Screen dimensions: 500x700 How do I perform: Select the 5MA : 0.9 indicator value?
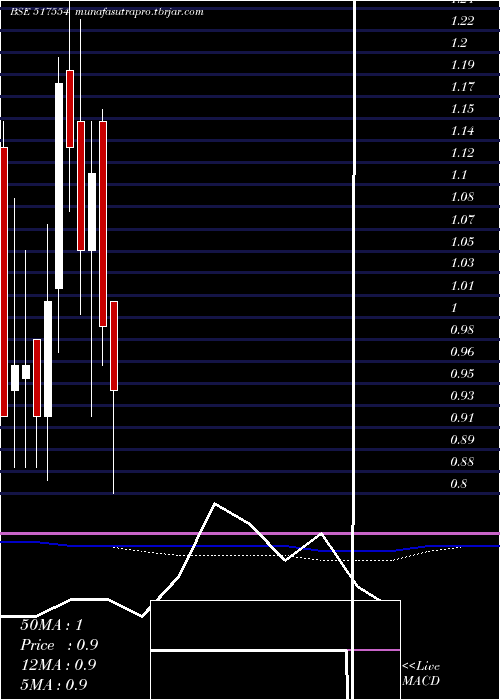54,685
